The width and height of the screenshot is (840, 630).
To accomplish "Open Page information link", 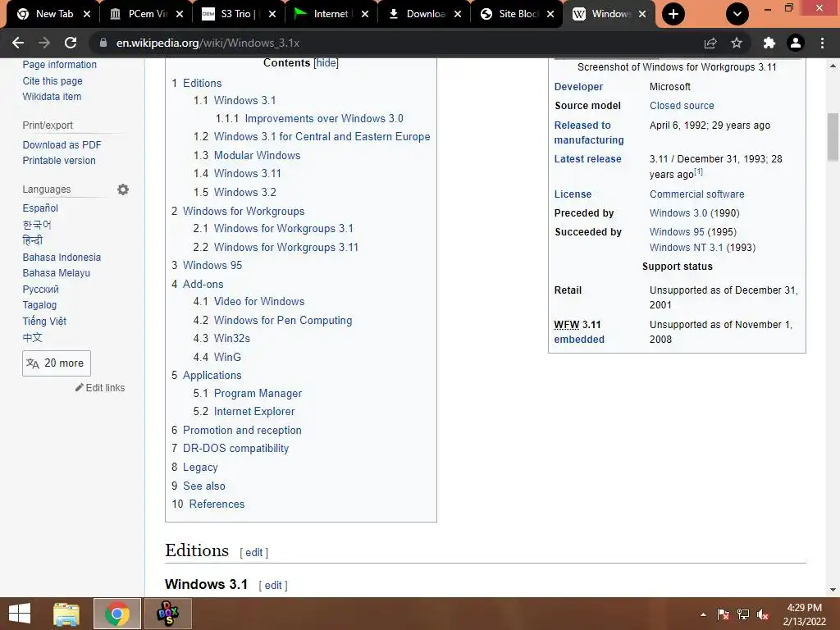I will click(59, 64).
